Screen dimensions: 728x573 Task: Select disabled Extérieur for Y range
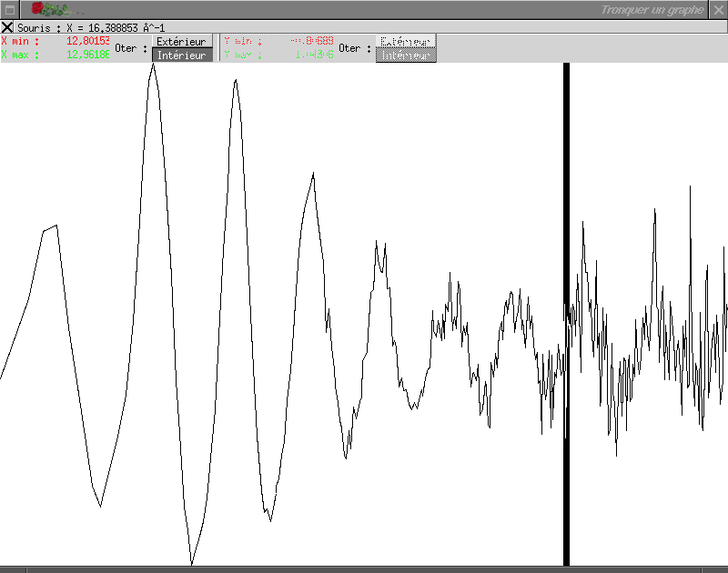click(x=405, y=41)
